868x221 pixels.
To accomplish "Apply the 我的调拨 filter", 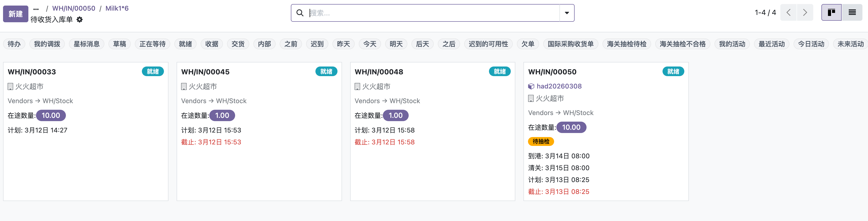I will tap(47, 44).
